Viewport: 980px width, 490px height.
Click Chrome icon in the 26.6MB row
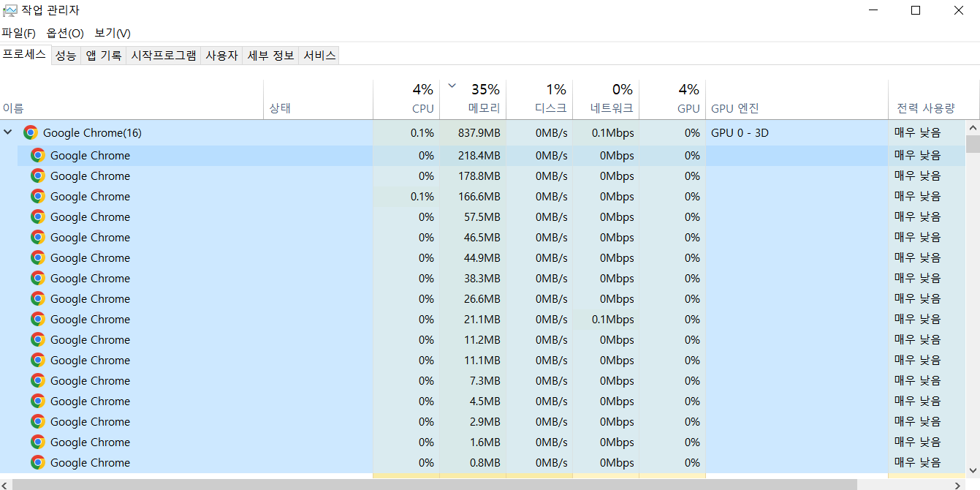[38, 298]
